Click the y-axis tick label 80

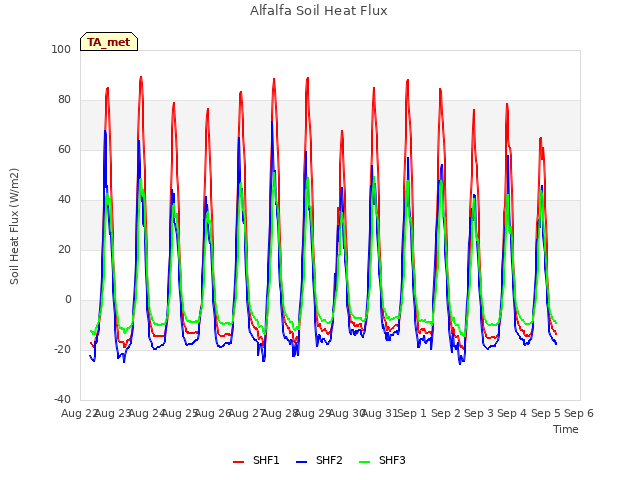[x=64, y=100]
